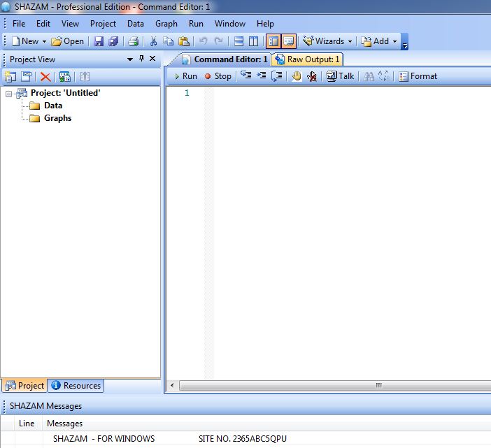The width and height of the screenshot is (491, 448).
Task: Select the Data folder
Action: coord(53,106)
